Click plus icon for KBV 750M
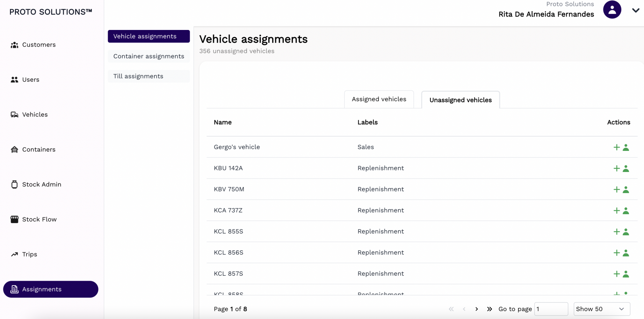This screenshot has width=644, height=319. 617,190
